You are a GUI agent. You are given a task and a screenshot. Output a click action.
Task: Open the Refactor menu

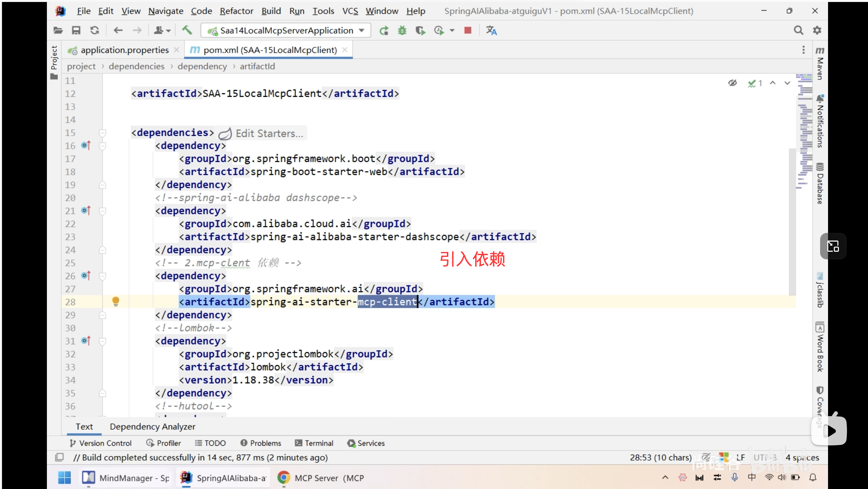click(x=236, y=11)
